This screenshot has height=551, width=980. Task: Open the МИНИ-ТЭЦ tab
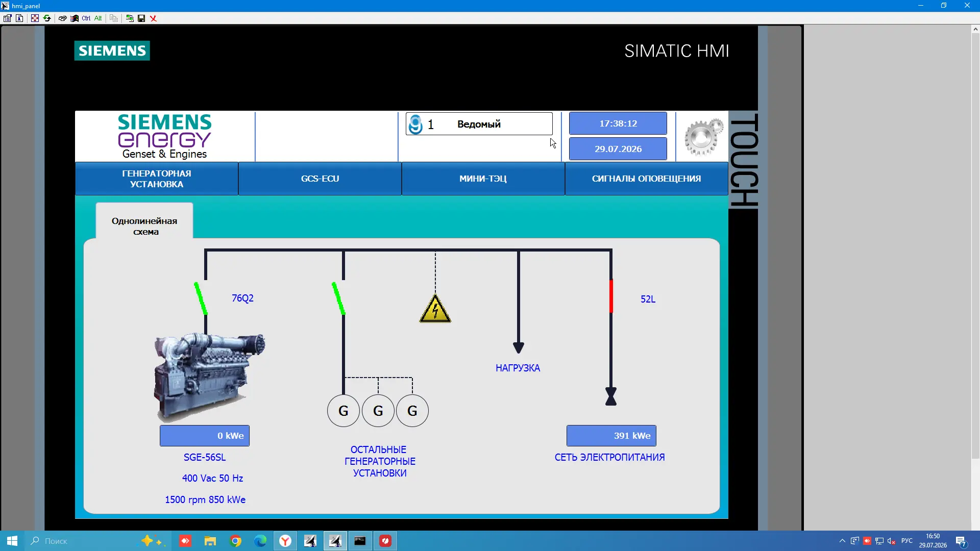coord(483,179)
